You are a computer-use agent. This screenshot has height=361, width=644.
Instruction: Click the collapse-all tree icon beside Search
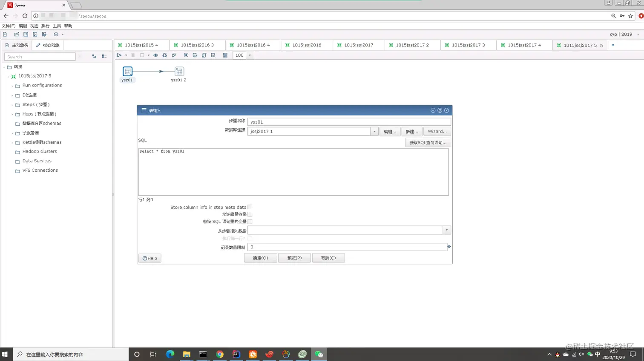point(104,56)
